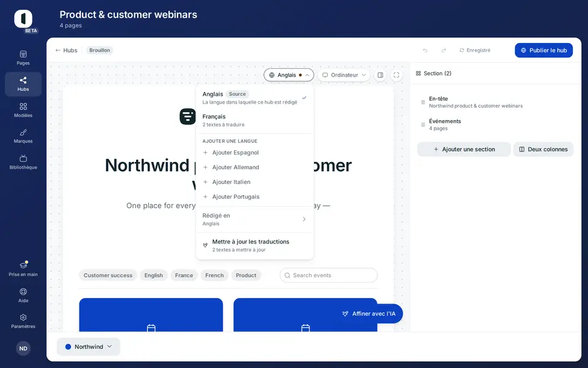
Task: Click Mettre à jour les traductions
Action: [255, 245]
